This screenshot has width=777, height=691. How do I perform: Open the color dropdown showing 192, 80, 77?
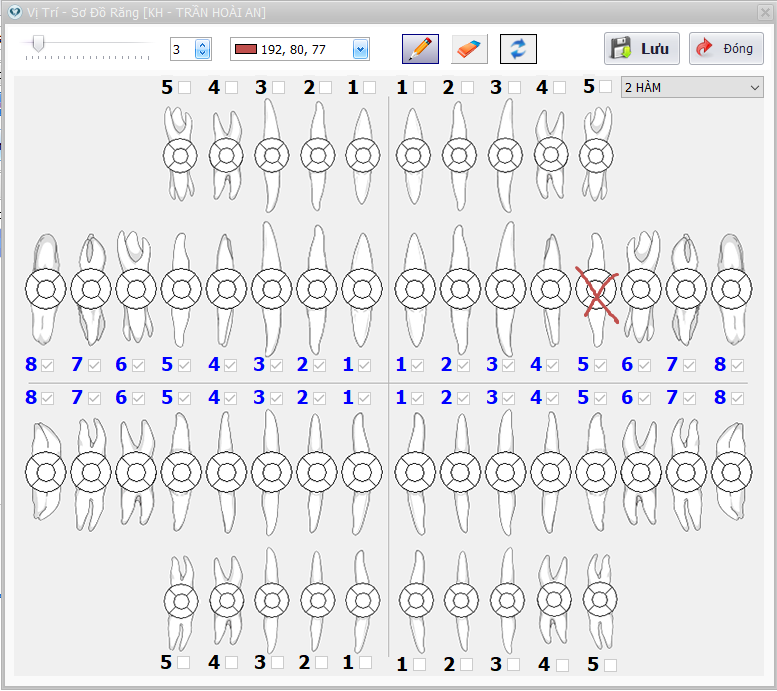[x=360, y=49]
